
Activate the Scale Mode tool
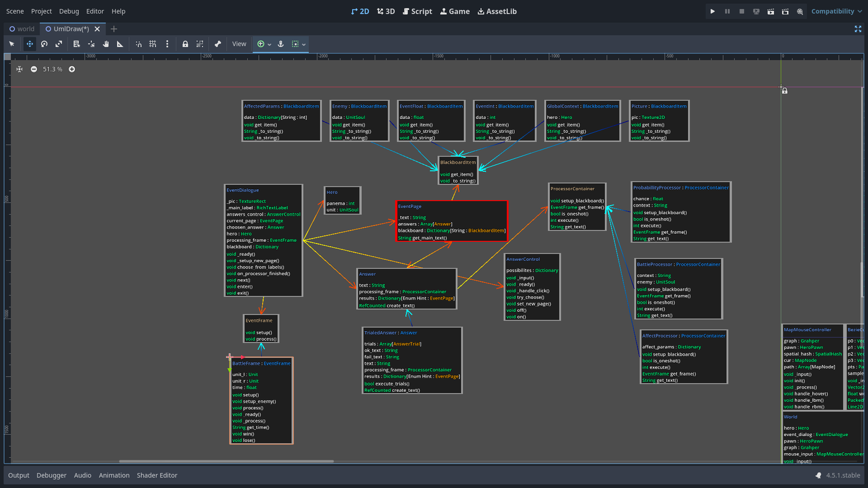coord(59,44)
